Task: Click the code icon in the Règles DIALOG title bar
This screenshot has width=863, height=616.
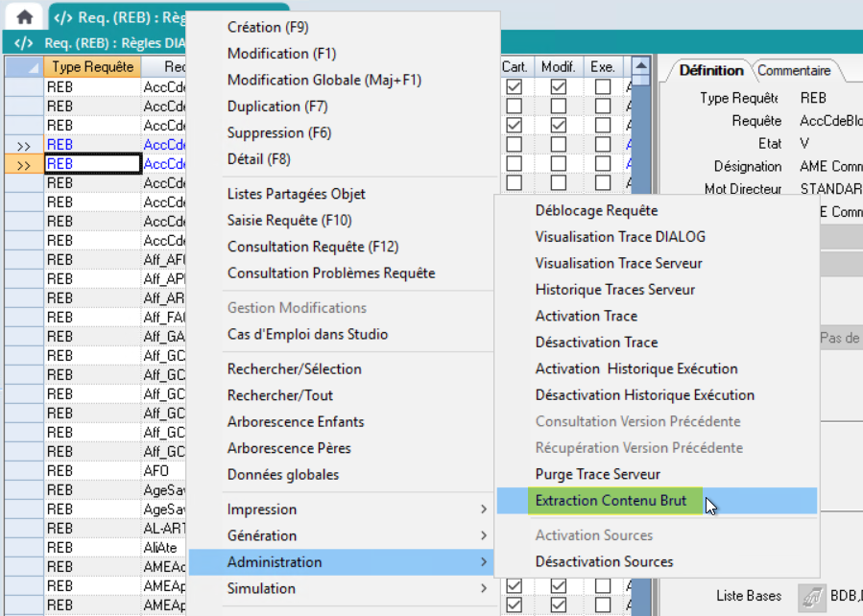Action: [25, 43]
